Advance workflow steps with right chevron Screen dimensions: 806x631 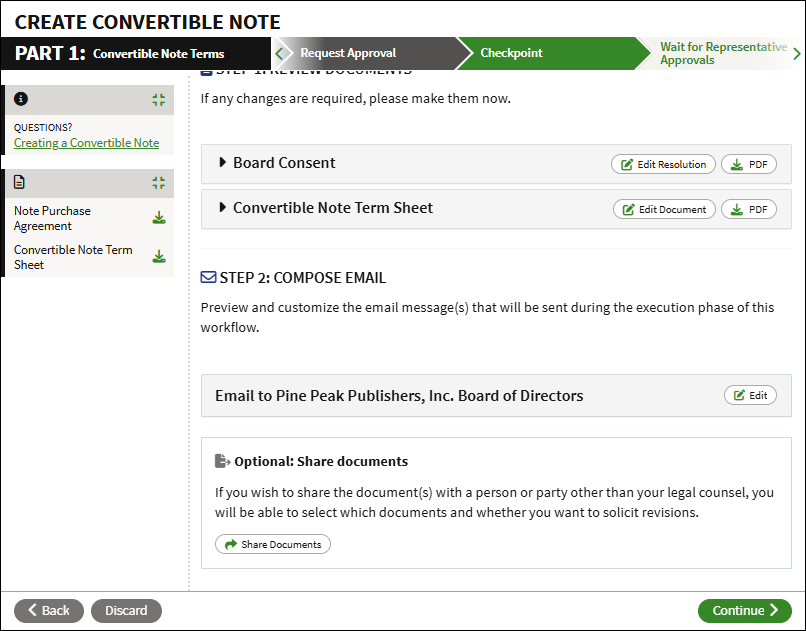coord(797,53)
